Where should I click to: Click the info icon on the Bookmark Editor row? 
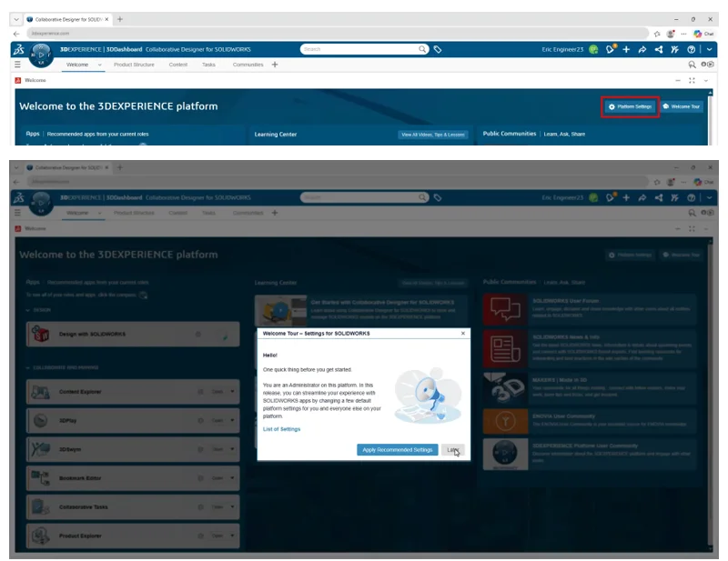pos(200,478)
